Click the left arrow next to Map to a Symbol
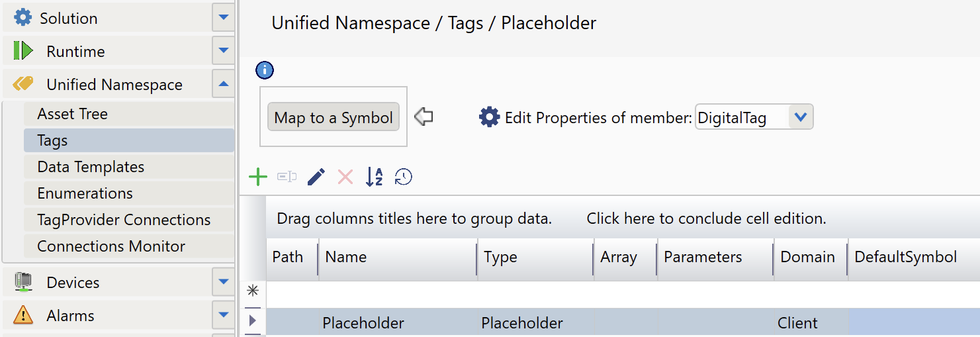980x337 pixels. [423, 118]
